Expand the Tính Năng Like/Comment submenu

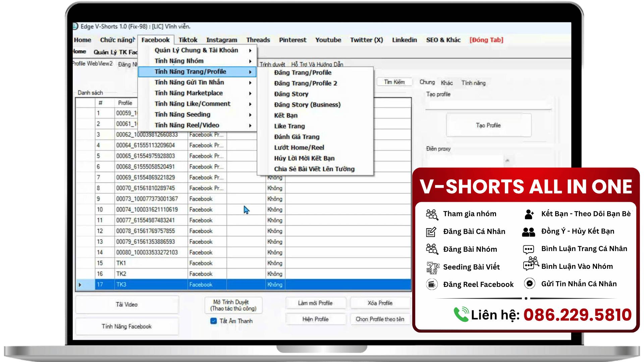click(x=197, y=104)
